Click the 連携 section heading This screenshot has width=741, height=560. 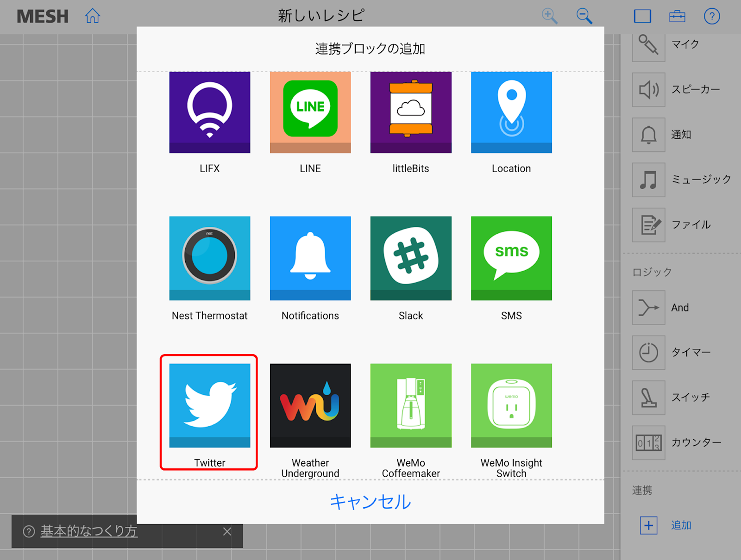[642, 490]
